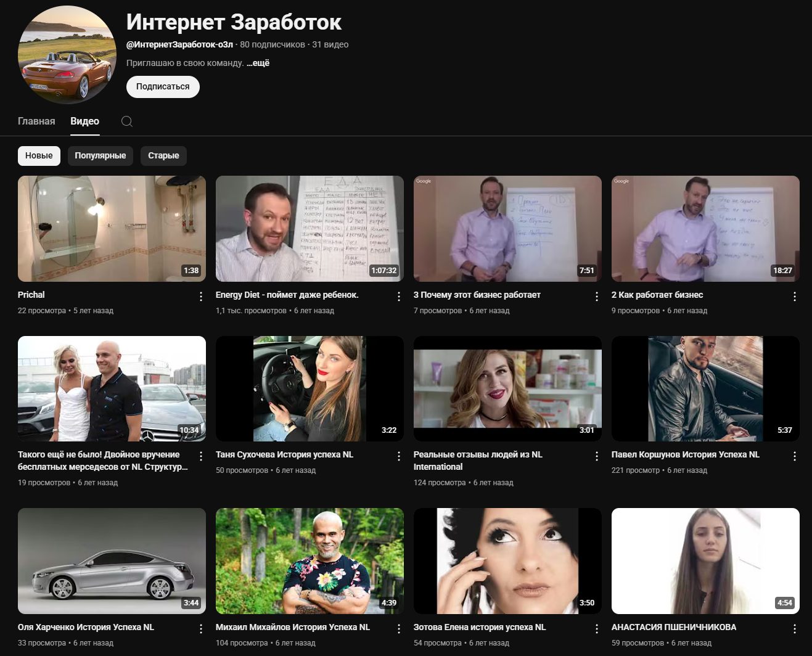
Task: Open 'Такого ещё не было! Двойное вручение' title
Action: pos(103,461)
